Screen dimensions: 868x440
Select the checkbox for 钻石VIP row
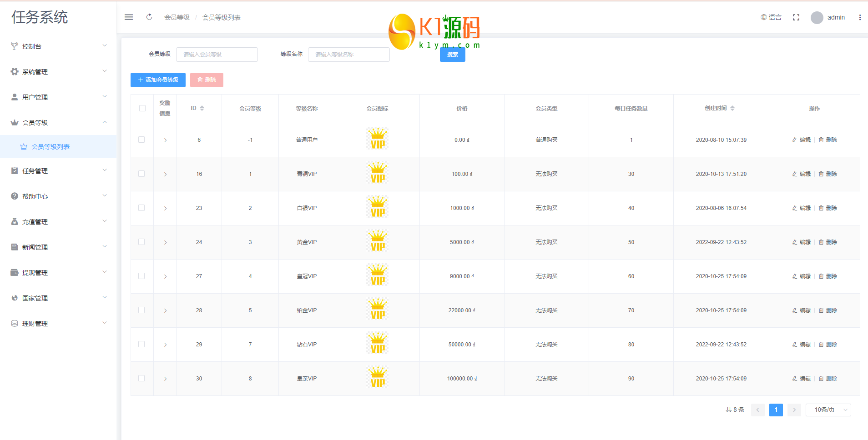(141, 344)
